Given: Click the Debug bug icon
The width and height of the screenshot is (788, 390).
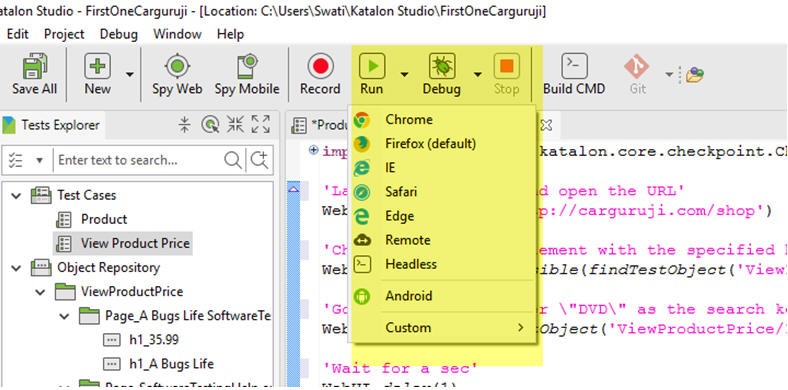Looking at the screenshot, I should pos(442,66).
